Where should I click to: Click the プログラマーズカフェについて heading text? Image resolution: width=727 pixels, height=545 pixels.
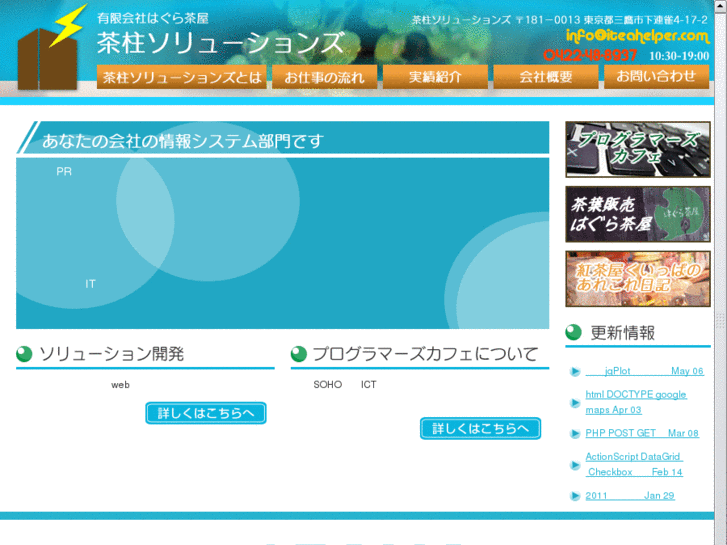(425, 354)
